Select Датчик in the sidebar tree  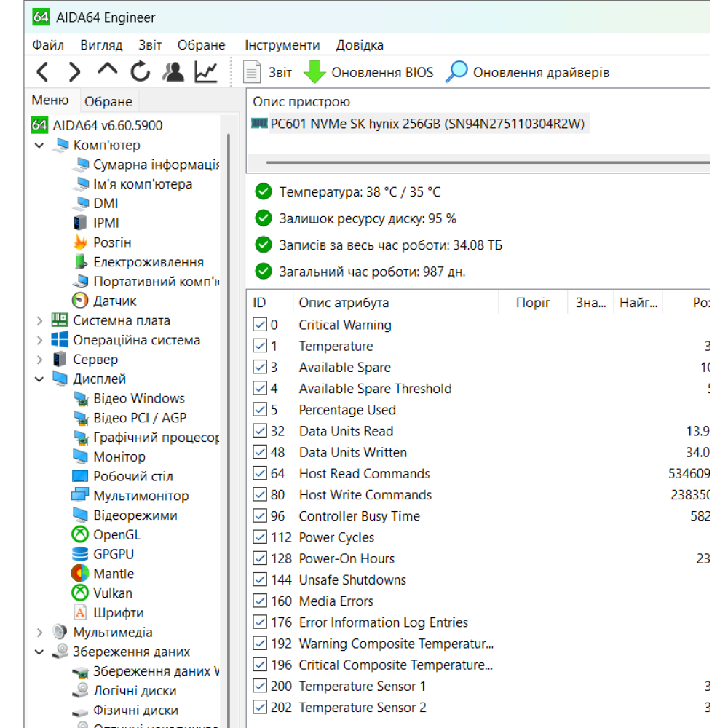click(x=114, y=301)
